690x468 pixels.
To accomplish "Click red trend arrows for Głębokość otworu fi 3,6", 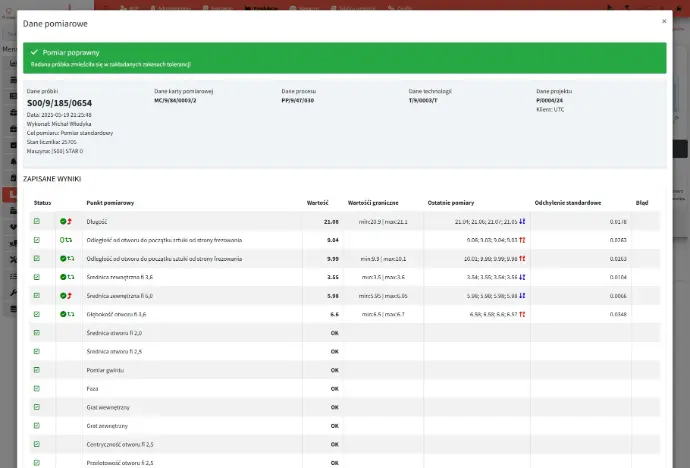I will (x=522, y=314).
